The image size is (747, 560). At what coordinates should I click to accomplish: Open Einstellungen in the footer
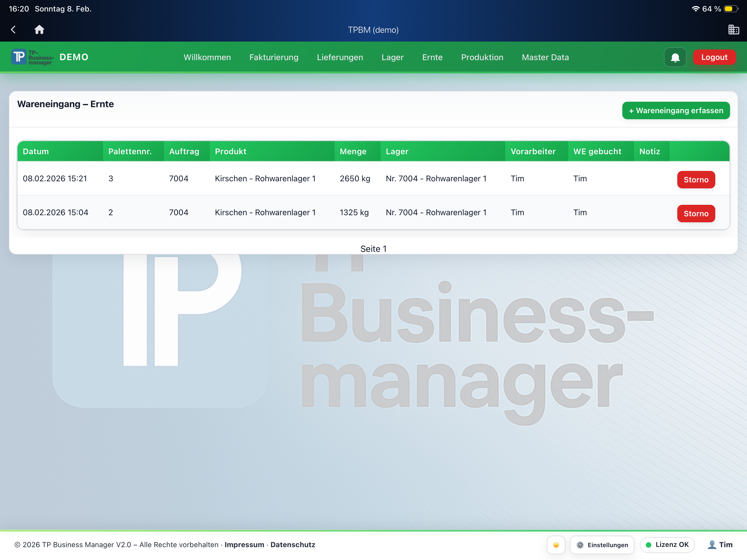(x=602, y=545)
